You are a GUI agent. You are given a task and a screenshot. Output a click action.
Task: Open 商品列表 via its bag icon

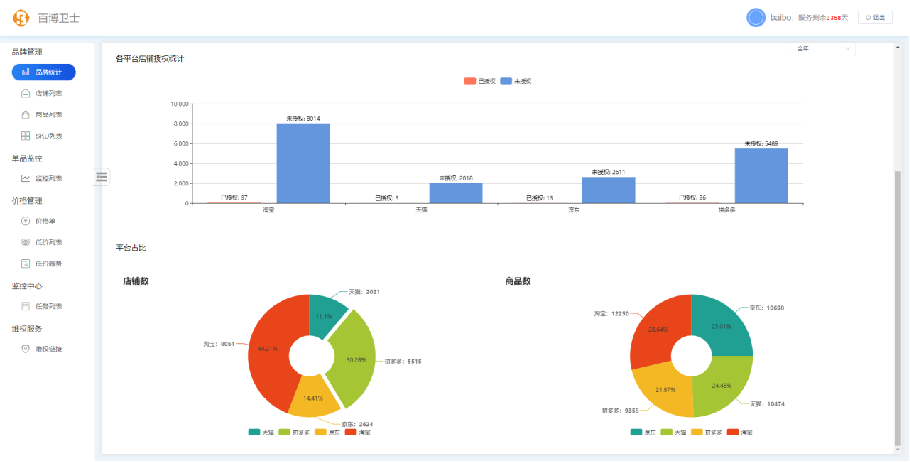click(25, 115)
